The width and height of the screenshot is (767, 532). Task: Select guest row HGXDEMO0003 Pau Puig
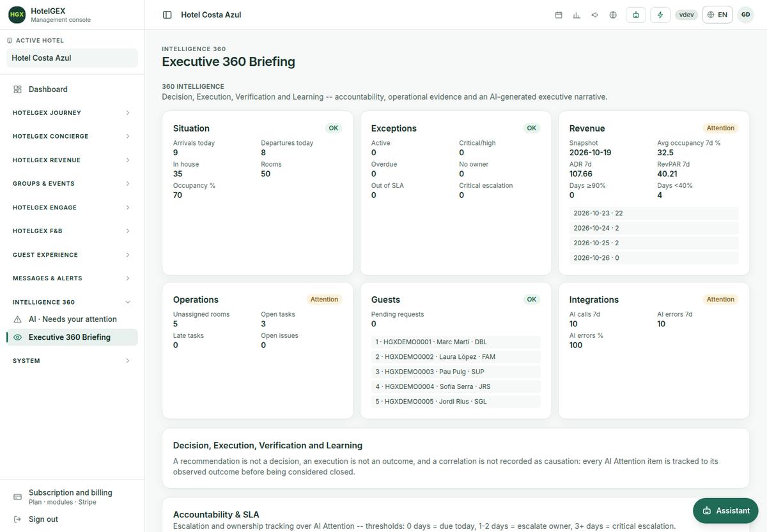[x=456, y=372]
